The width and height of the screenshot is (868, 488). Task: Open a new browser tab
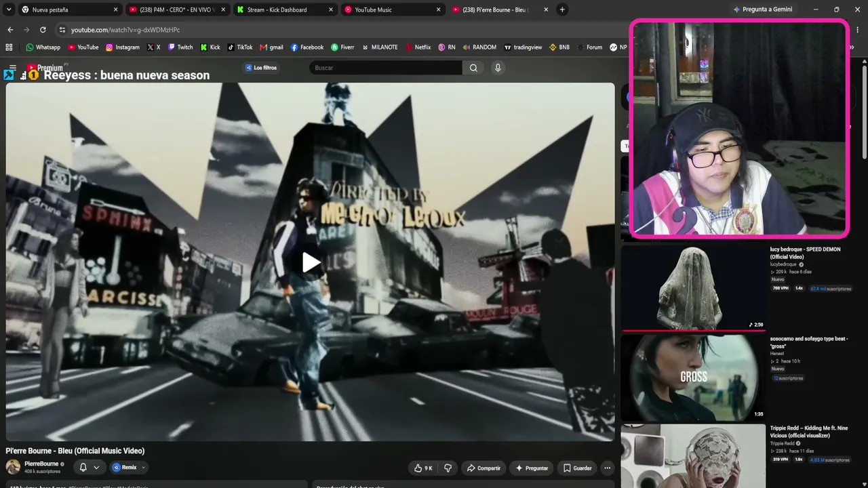click(562, 9)
